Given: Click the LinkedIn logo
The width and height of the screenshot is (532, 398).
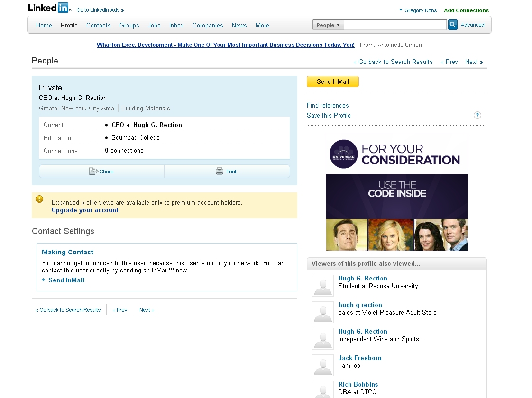Looking at the screenshot, I should point(49,8).
